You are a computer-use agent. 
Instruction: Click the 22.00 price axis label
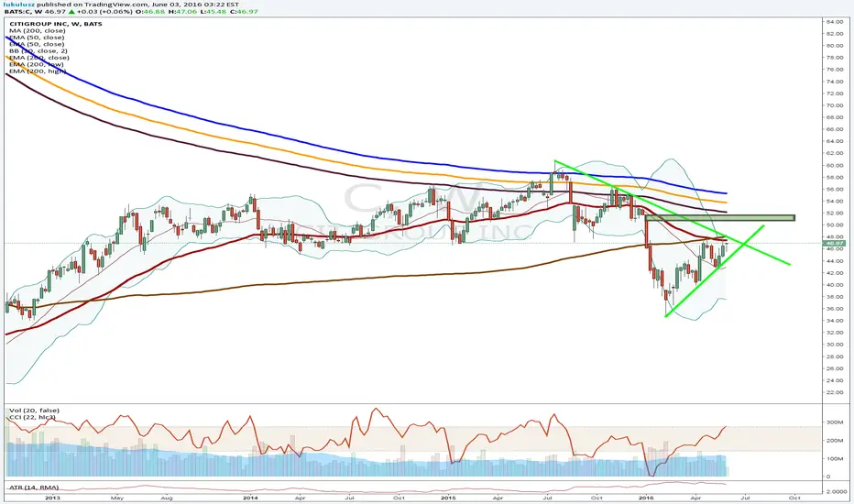coord(835,392)
